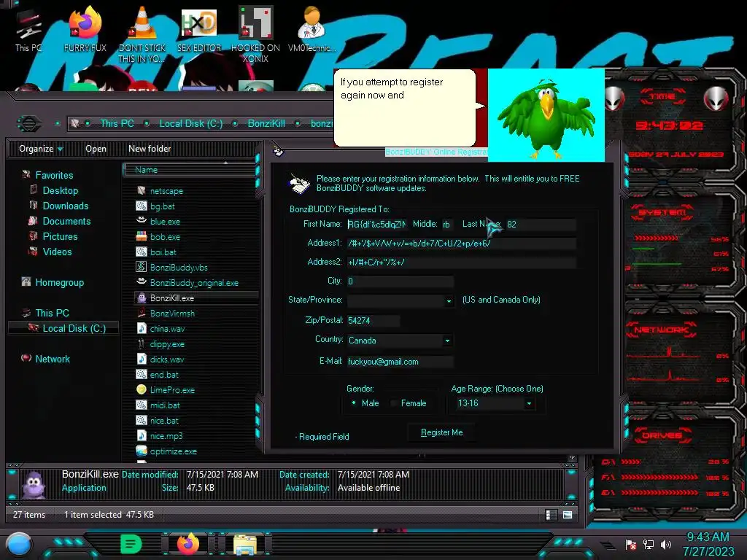Click the netscape folder icon in file list
The height and width of the screenshot is (560, 747).
click(141, 190)
